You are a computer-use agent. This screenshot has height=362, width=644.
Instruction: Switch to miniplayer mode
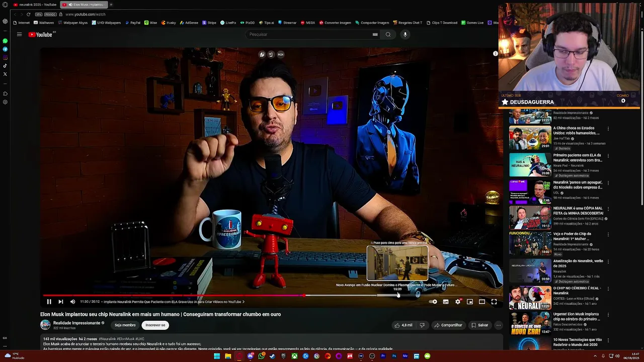pyautogui.click(x=470, y=302)
